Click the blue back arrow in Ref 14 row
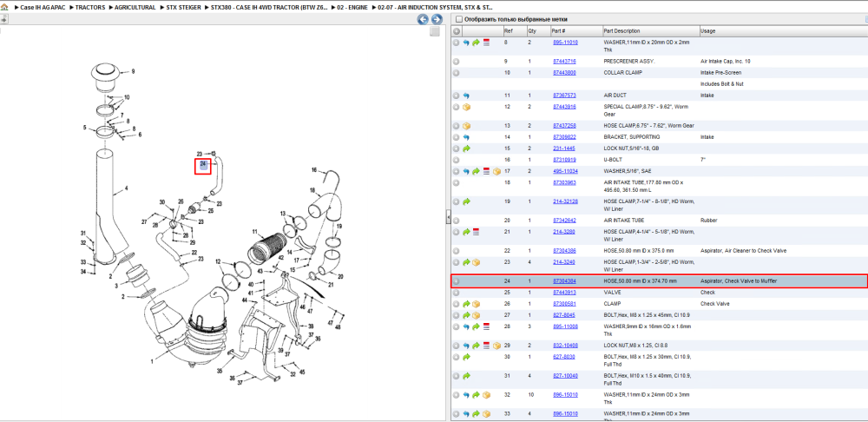Image resolution: width=868 pixels, height=422 pixels. click(466, 137)
